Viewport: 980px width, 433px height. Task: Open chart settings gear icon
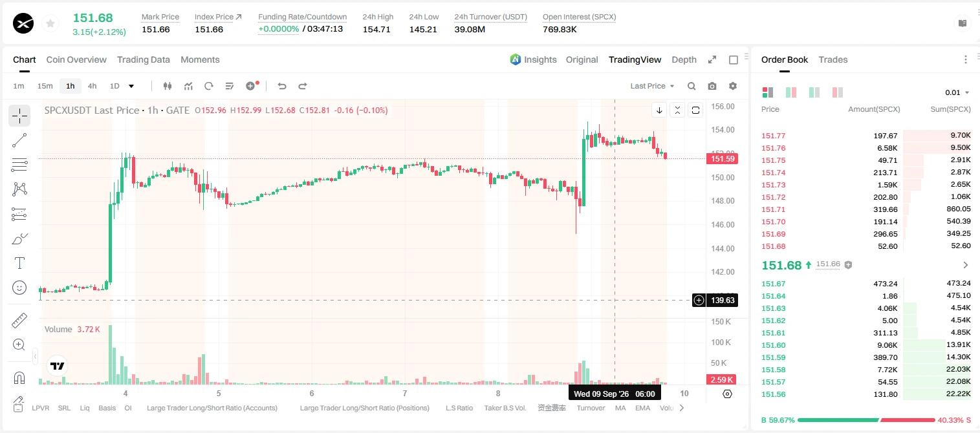click(x=733, y=86)
